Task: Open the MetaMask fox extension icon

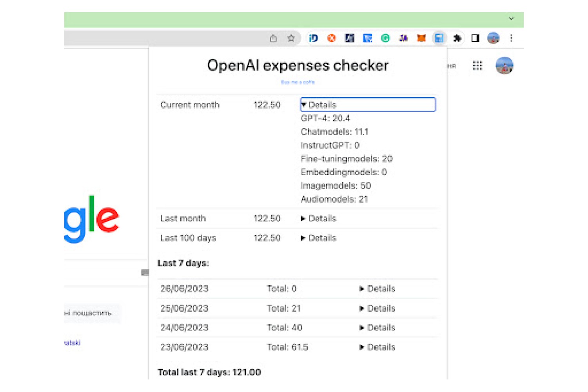Action: pos(421,38)
